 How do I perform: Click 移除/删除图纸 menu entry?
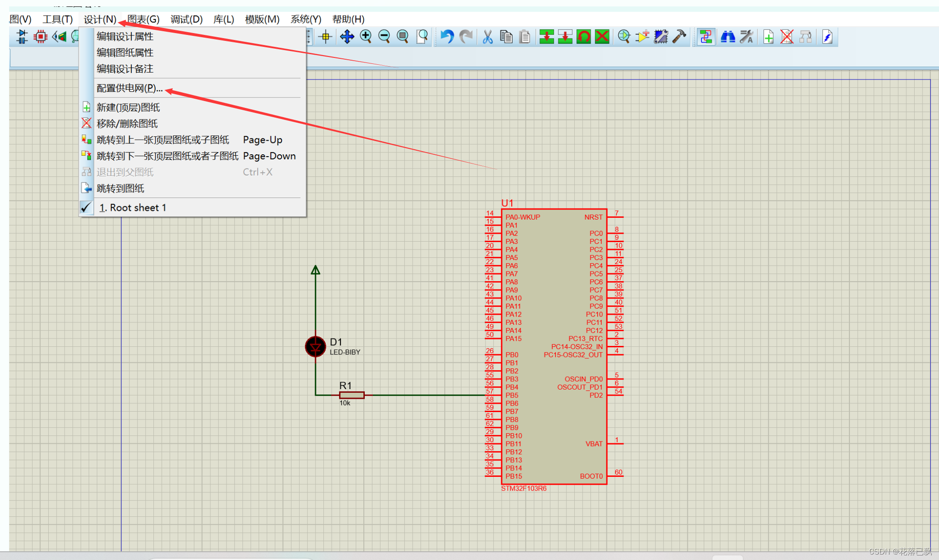(x=127, y=124)
